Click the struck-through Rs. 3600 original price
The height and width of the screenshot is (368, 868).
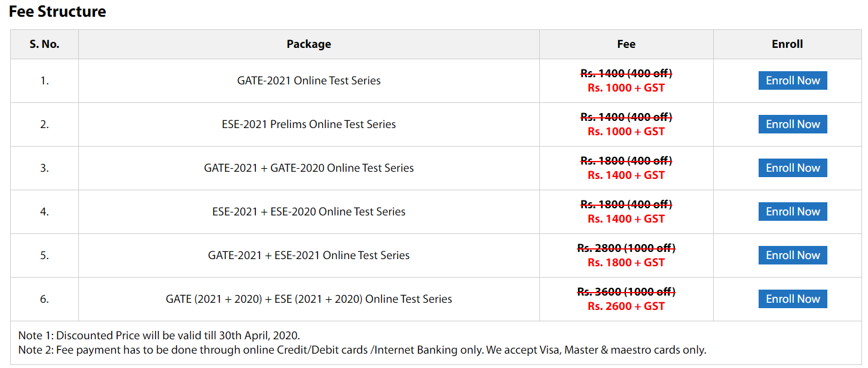point(625,291)
